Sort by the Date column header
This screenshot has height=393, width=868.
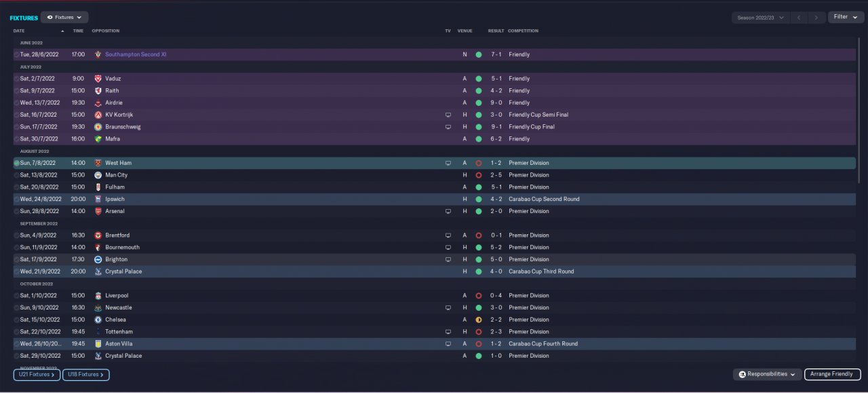19,31
